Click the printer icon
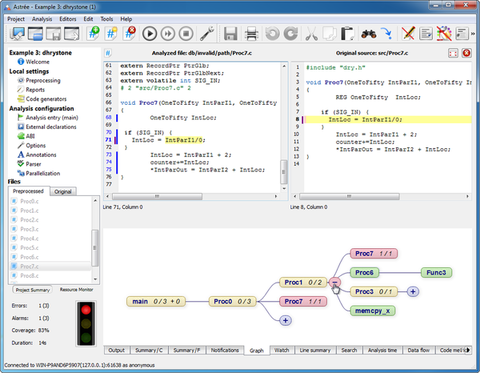 point(251,34)
